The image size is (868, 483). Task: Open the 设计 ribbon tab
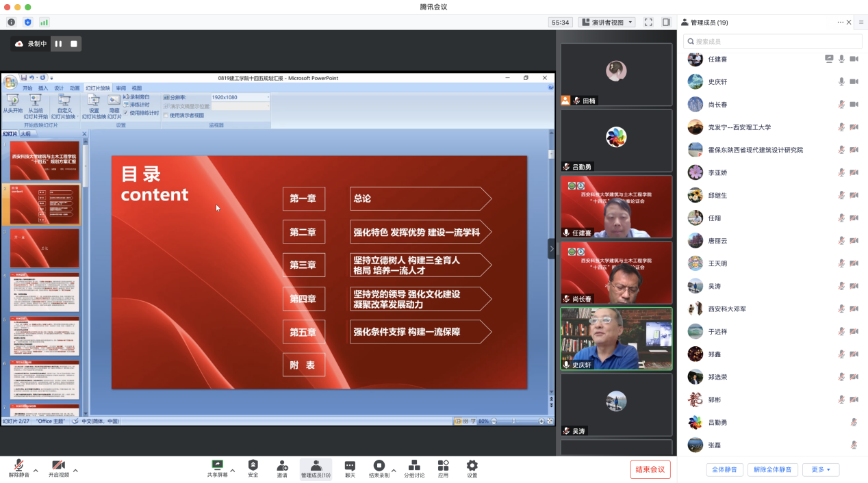point(59,88)
